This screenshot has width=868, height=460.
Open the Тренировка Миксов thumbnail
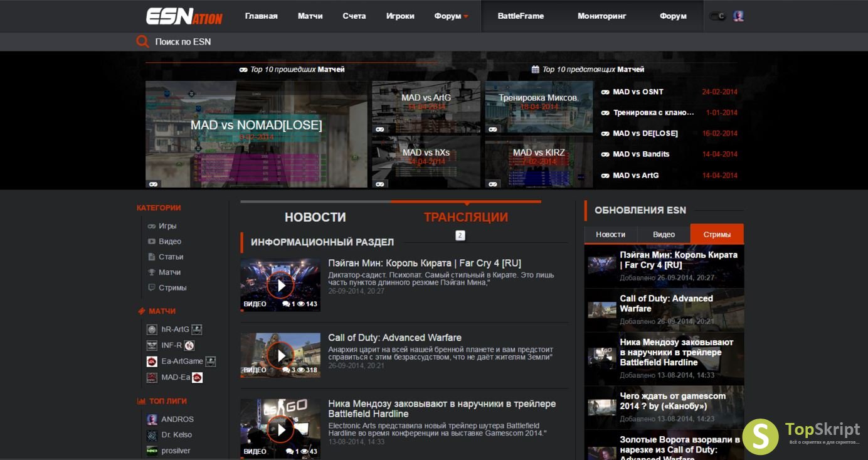[x=539, y=107]
